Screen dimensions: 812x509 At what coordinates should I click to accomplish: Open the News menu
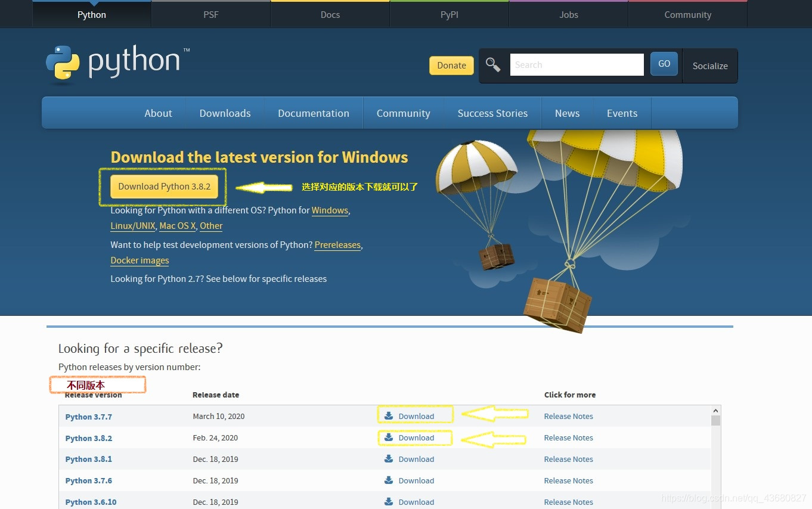(567, 113)
